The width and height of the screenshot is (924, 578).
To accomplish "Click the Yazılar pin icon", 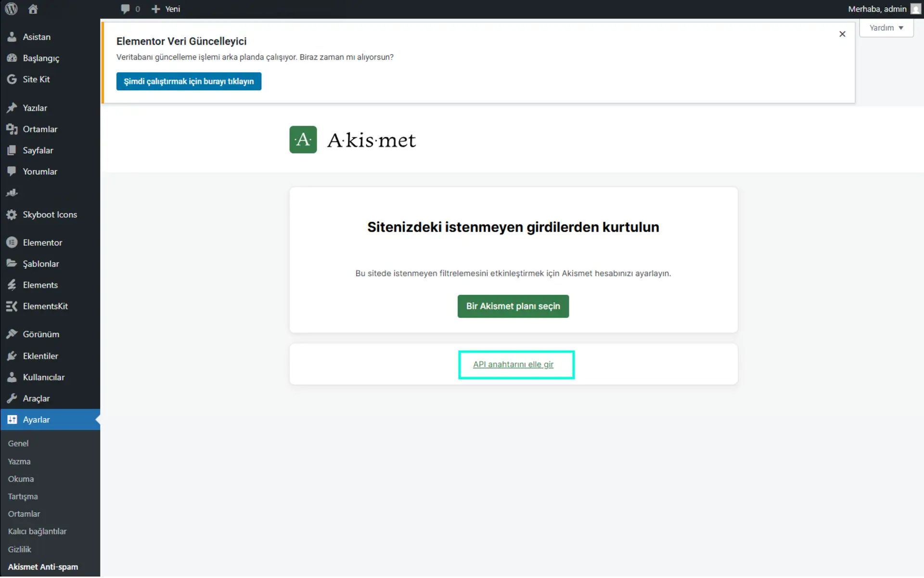I will coord(12,108).
